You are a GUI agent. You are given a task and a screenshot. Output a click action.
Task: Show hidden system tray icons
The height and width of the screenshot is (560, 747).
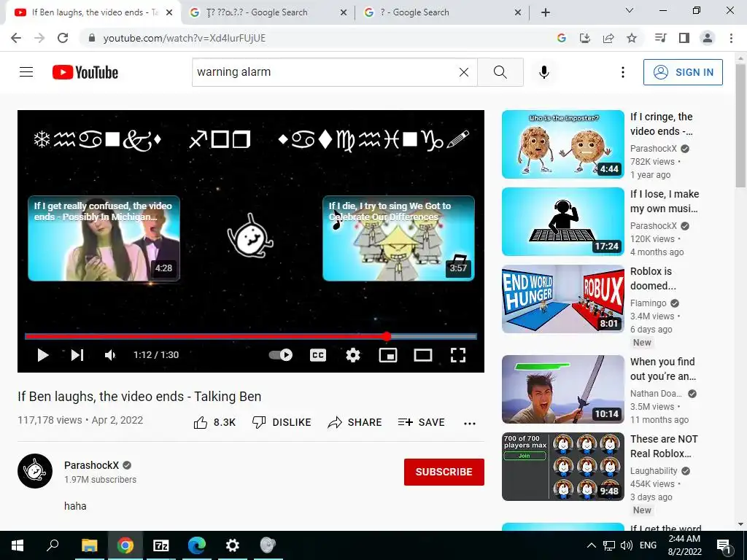(x=591, y=545)
